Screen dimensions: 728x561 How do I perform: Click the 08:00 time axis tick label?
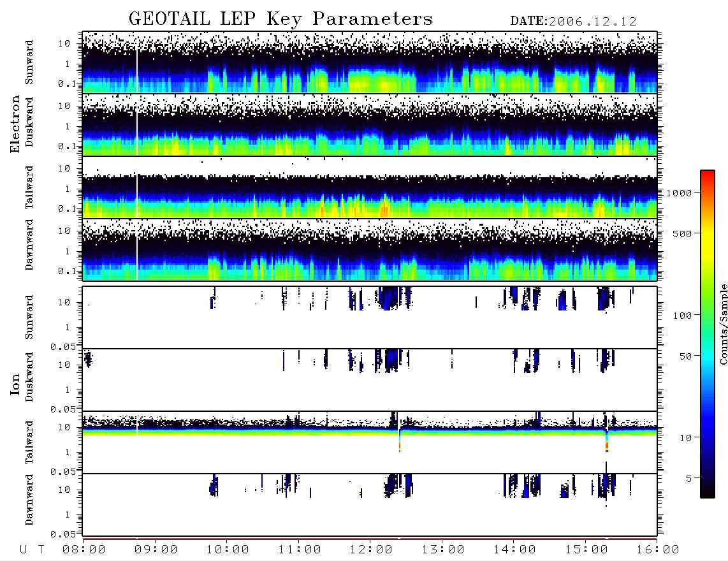click(x=84, y=550)
